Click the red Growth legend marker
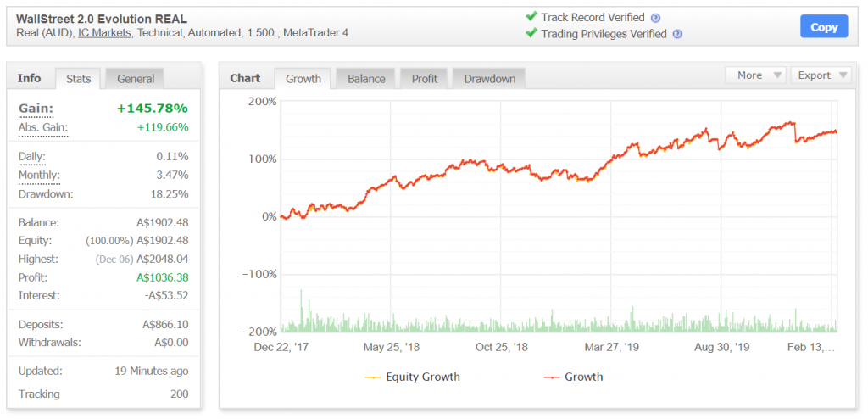This screenshot has height=419, width=868. click(x=551, y=377)
